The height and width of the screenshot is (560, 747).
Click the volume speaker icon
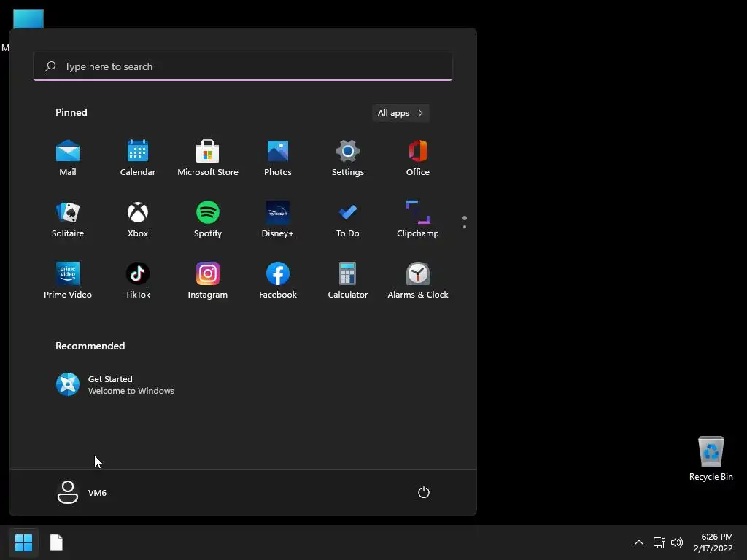click(x=676, y=542)
